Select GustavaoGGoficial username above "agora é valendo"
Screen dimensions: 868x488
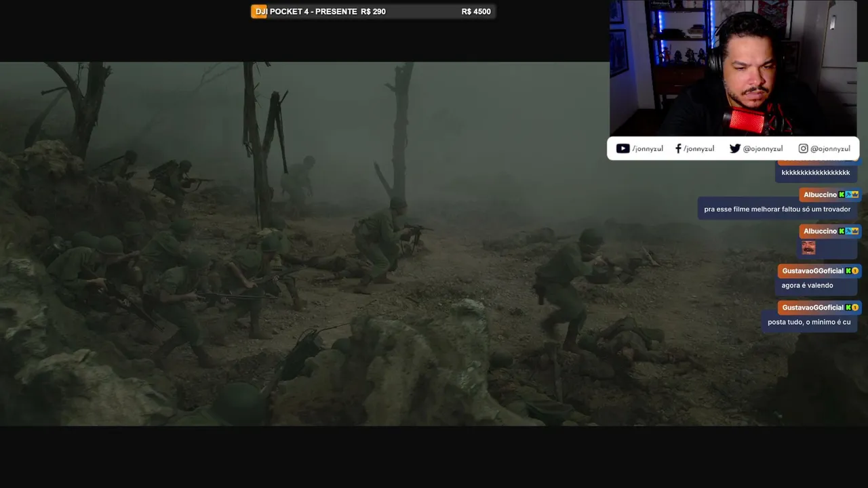(x=812, y=270)
